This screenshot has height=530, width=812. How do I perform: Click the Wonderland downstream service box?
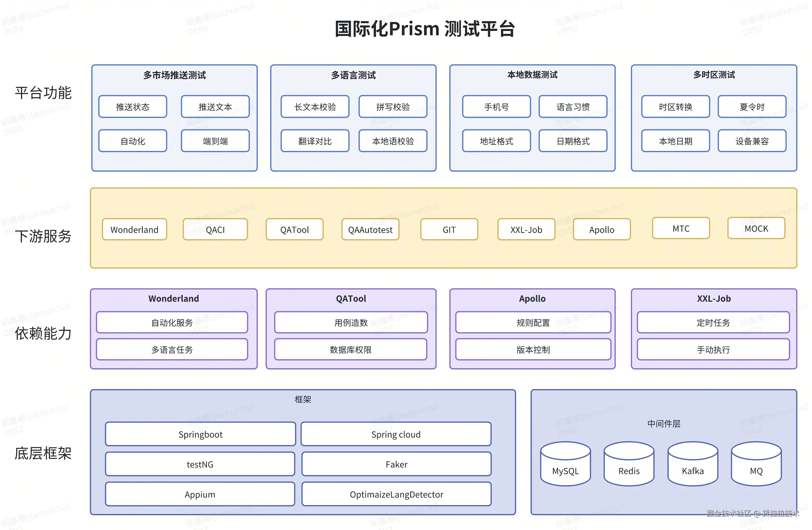coord(134,230)
